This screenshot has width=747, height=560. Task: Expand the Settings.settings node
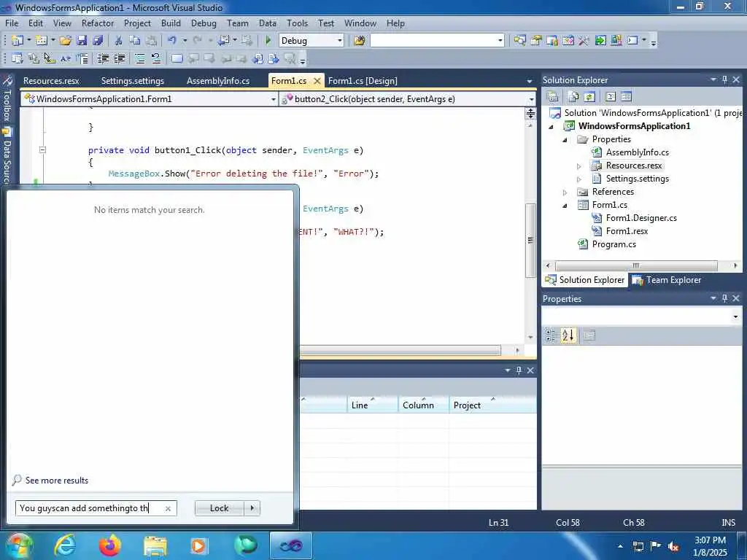[x=578, y=179]
